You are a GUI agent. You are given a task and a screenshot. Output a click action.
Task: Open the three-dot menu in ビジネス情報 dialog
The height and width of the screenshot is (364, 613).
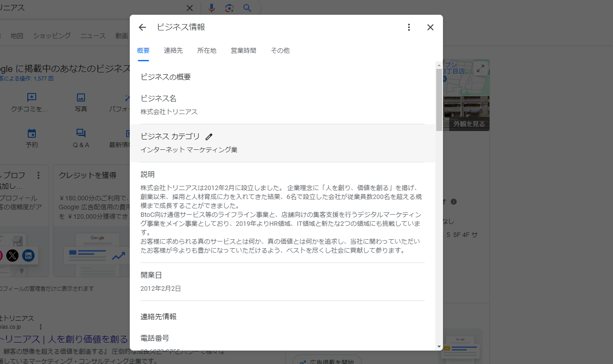tap(409, 27)
